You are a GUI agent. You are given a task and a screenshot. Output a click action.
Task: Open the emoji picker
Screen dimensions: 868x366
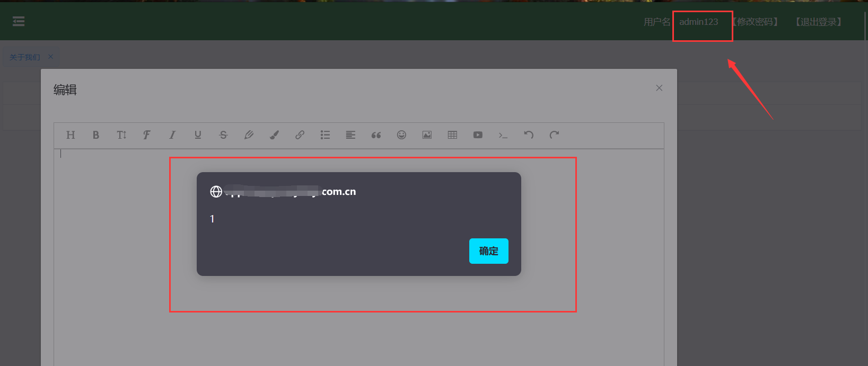[x=401, y=135]
